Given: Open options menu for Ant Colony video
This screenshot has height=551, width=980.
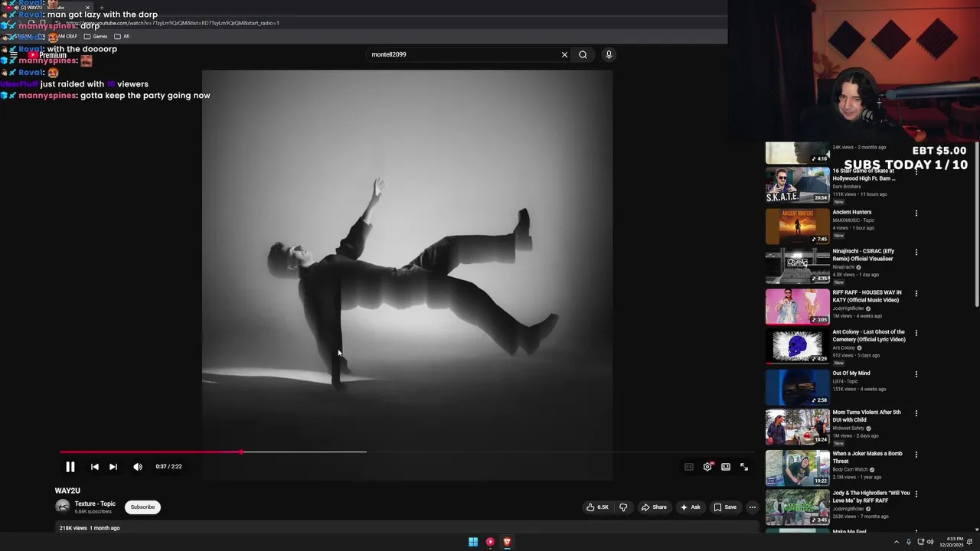Looking at the screenshot, I should tap(916, 333).
